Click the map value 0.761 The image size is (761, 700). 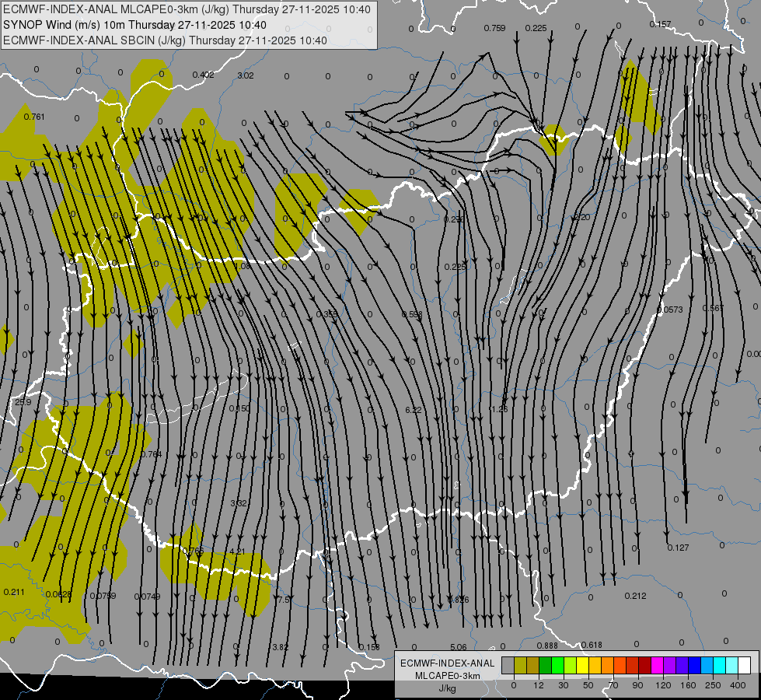point(34,117)
